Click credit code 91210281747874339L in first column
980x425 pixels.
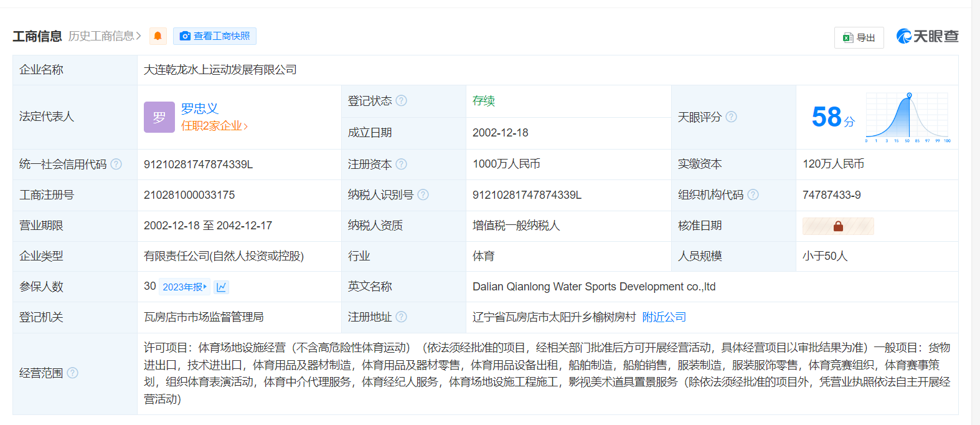[x=198, y=165]
